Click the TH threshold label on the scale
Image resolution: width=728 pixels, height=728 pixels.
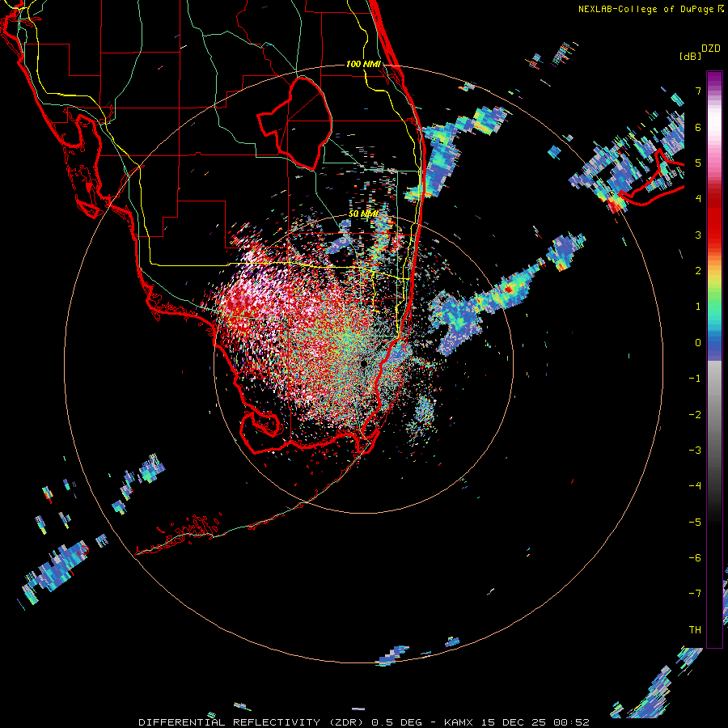tap(695, 630)
